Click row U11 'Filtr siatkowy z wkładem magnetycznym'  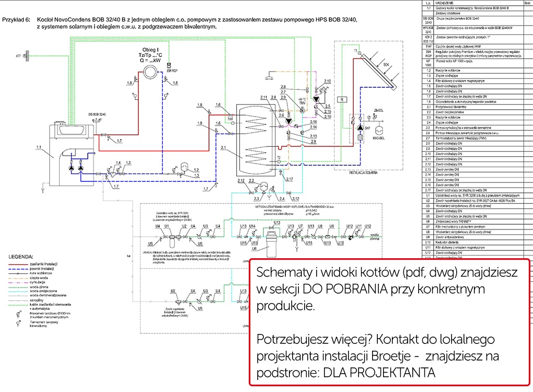[477, 248]
